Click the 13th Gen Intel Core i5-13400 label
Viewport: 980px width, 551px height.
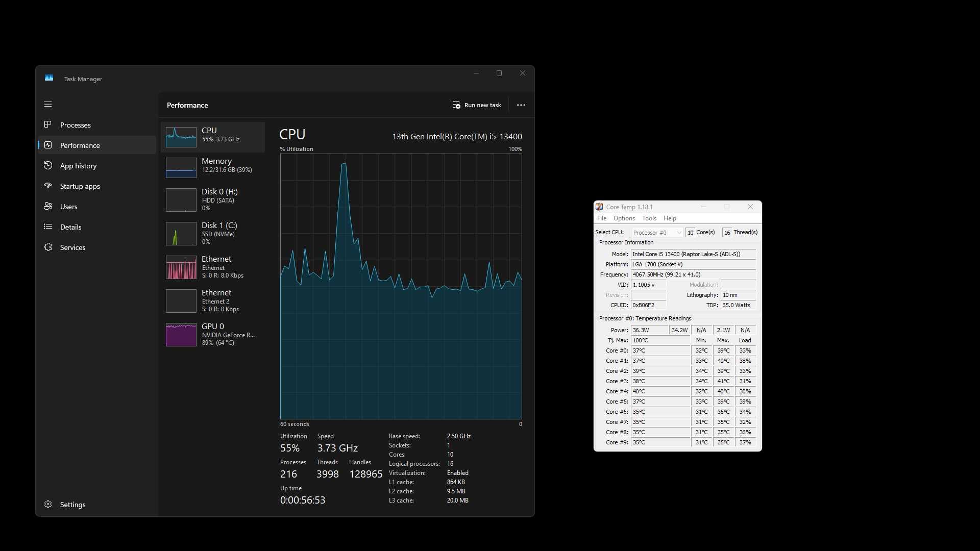[x=457, y=136]
